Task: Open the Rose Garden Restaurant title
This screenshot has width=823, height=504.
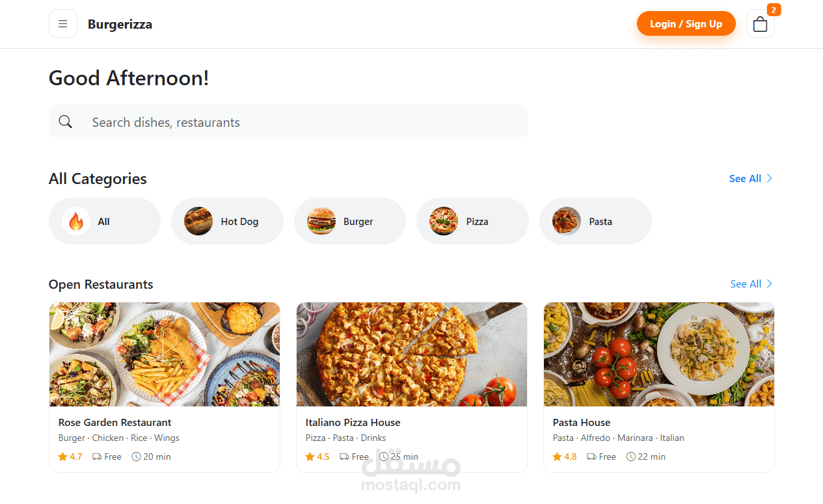Action: [x=115, y=423]
